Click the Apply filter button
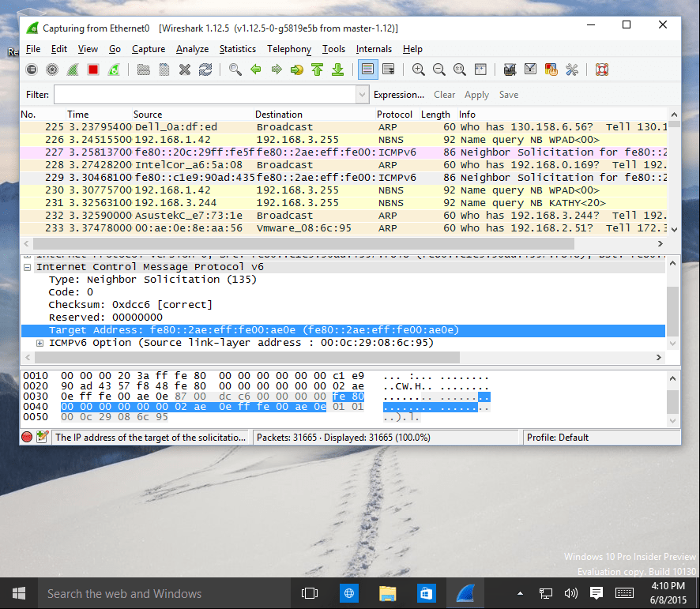The height and width of the screenshot is (609, 700). tap(476, 94)
